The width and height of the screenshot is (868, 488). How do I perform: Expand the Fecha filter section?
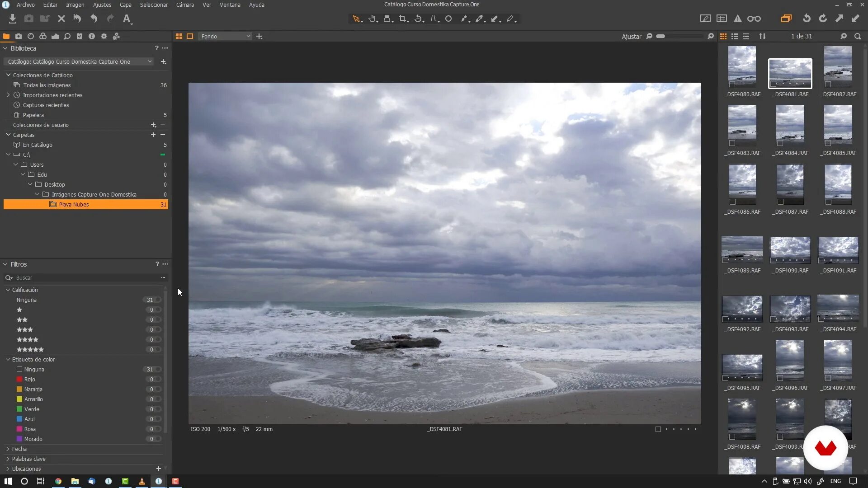[19, 449]
